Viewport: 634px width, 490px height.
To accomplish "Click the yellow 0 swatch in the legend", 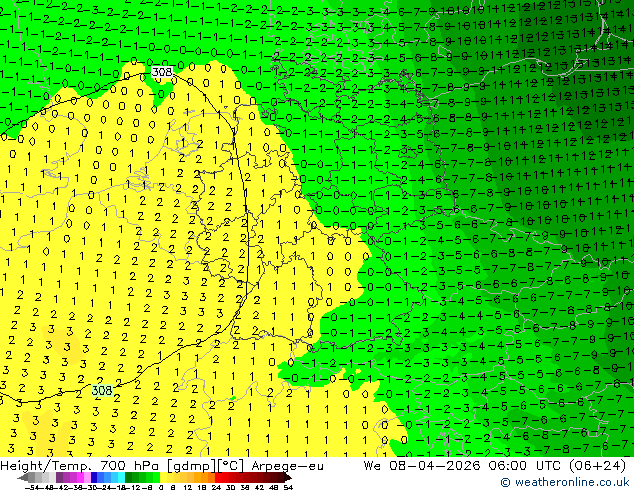I will coord(164,477).
